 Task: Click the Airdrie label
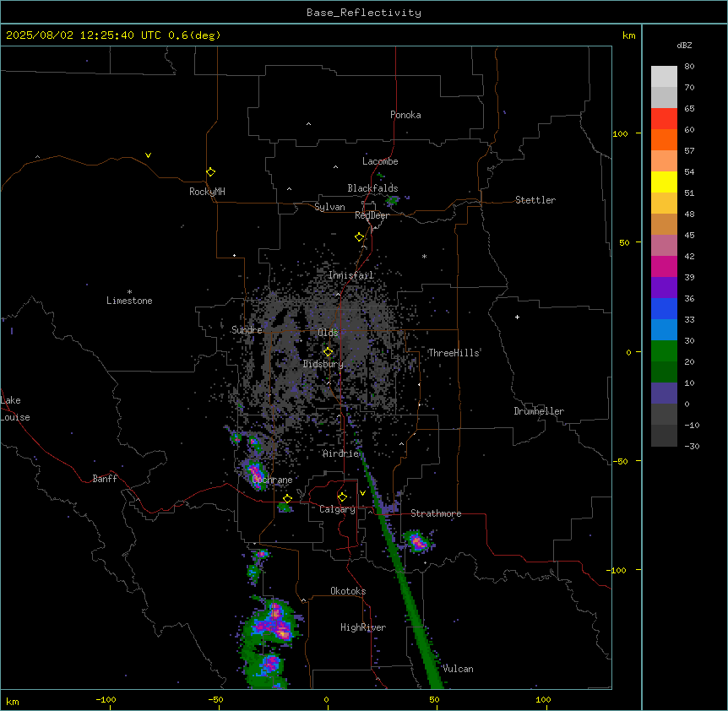(x=341, y=453)
